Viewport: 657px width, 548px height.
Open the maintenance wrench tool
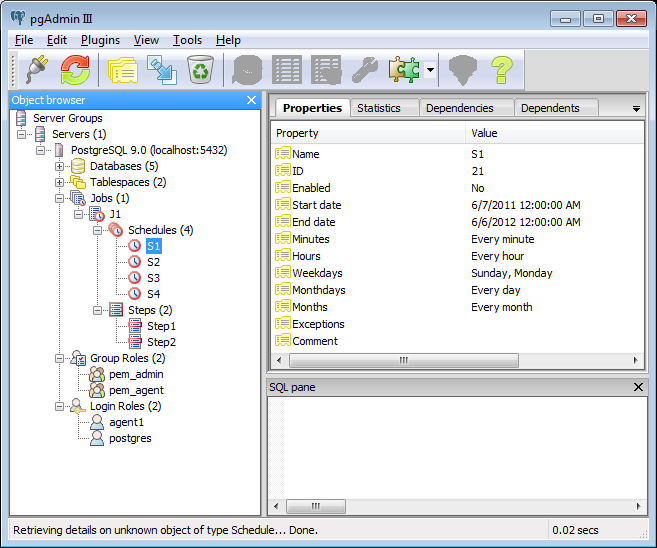(x=366, y=69)
